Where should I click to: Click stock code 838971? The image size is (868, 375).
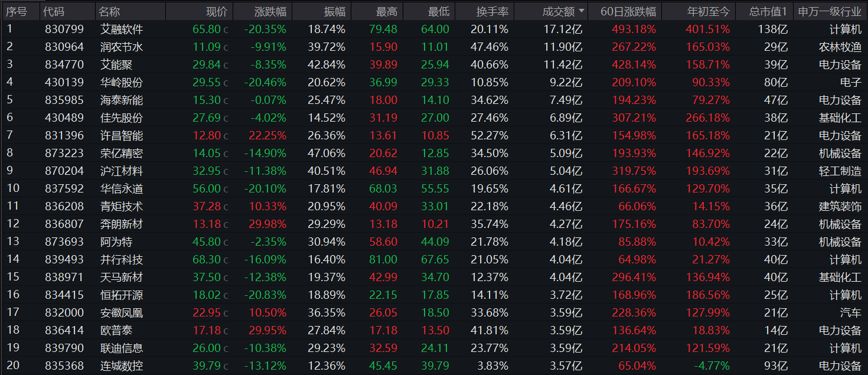[64, 277]
